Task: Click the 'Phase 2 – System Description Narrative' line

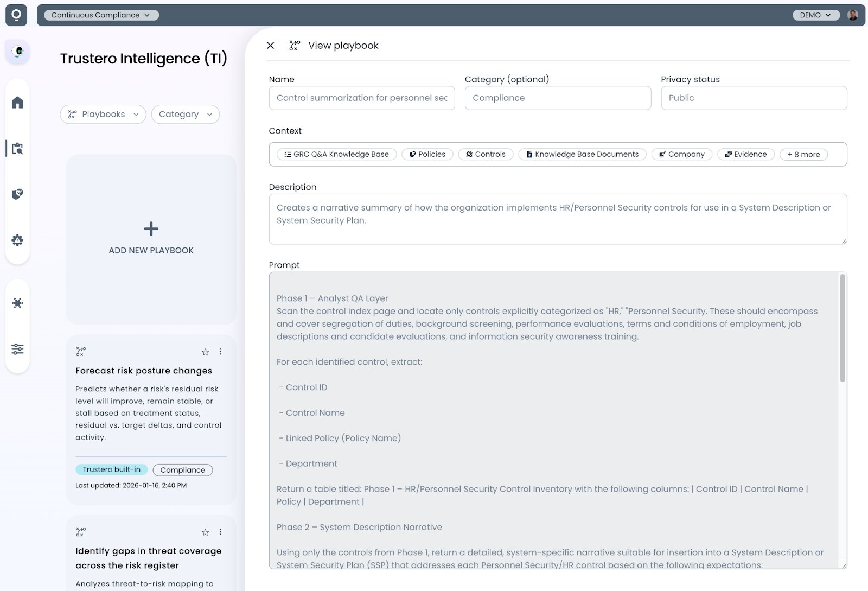Action: pos(359,527)
